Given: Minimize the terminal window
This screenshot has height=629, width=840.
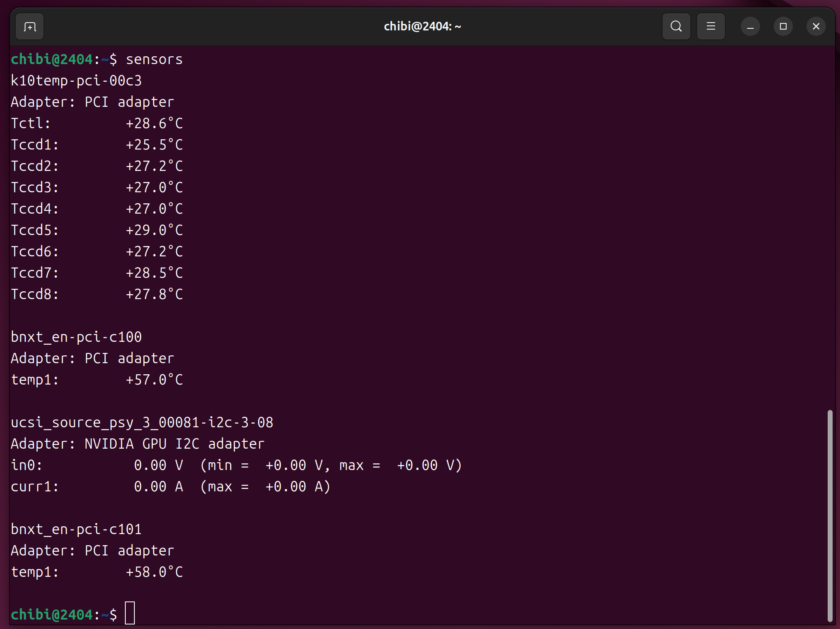Looking at the screenshot, I should 750,27.
